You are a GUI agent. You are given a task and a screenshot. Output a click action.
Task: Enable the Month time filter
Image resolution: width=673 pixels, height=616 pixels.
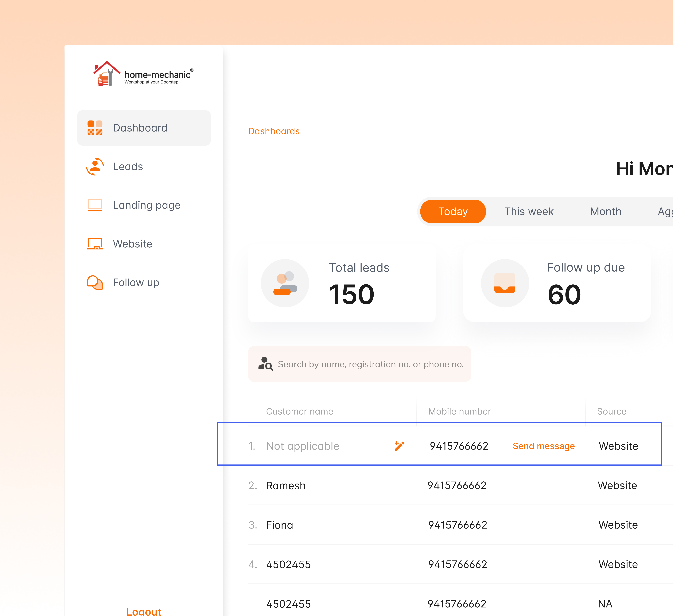coord(605,211)
